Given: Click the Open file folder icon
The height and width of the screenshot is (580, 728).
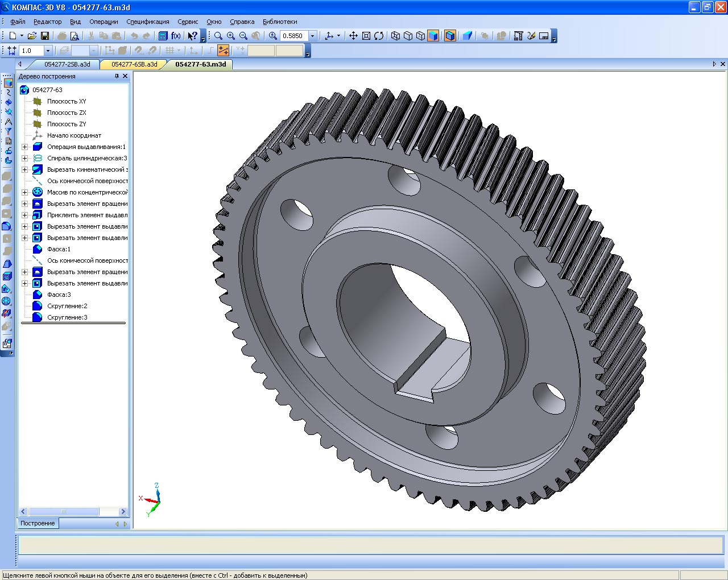Looking at the screenshot, I should pos(32,36).
